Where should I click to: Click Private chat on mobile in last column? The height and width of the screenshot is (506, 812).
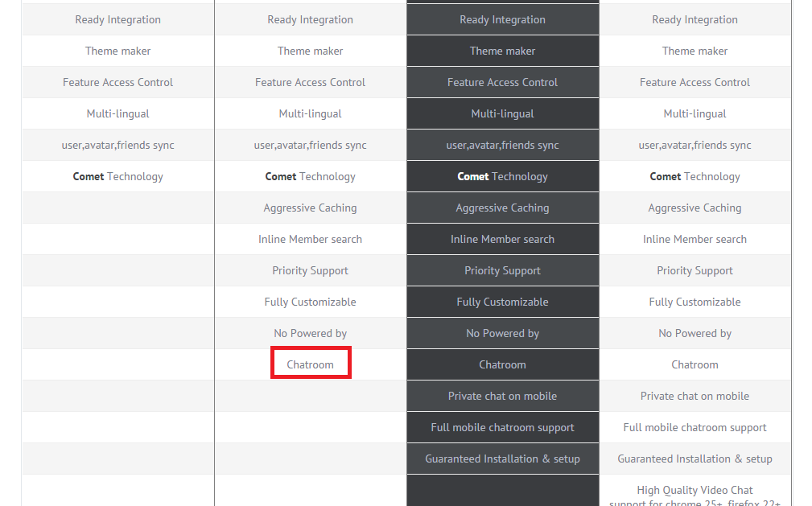pos(695,397)
